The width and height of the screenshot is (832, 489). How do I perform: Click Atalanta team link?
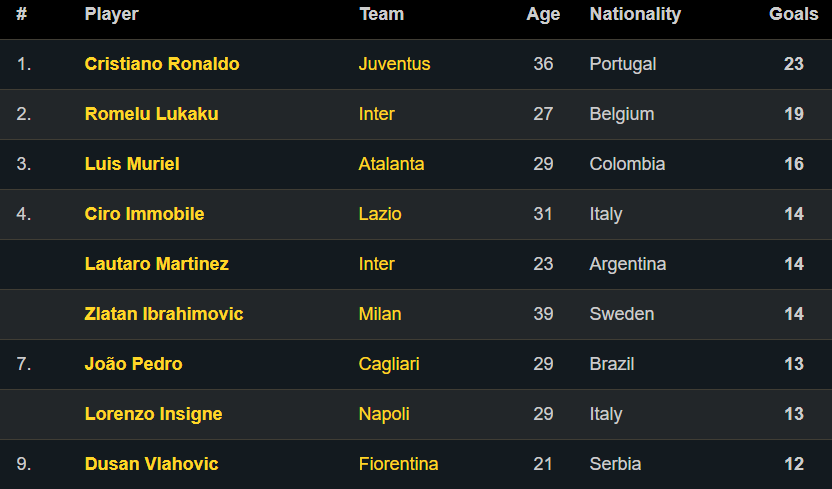pos(391,164)
